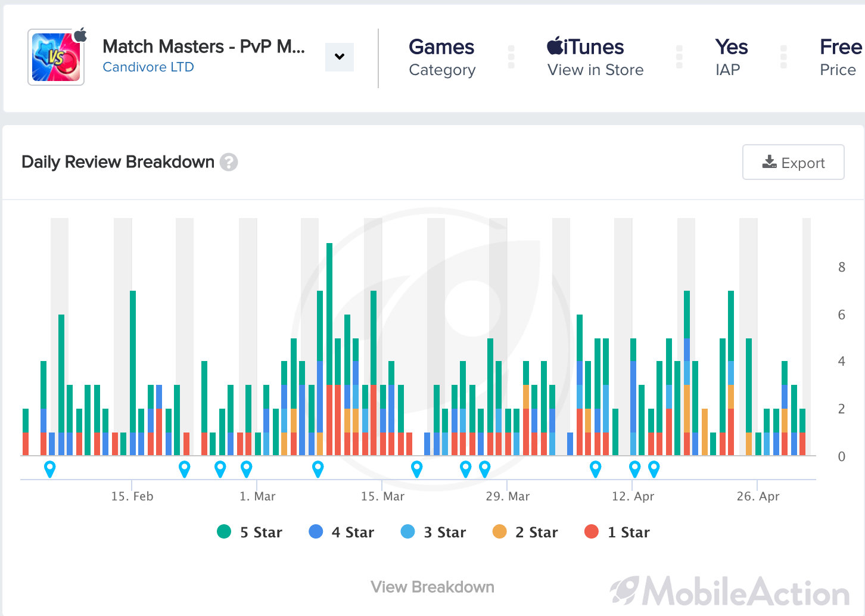
Task: Open the Candivore LTD publisher link
Action: tap(148, 67)
